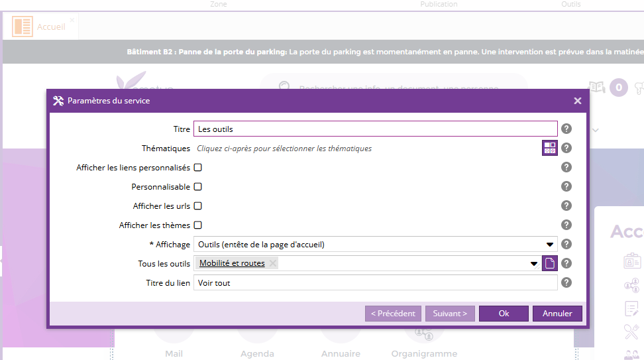Click the help icon for Affichage
The width and height of the screenshot is (644, 360).
566,244
